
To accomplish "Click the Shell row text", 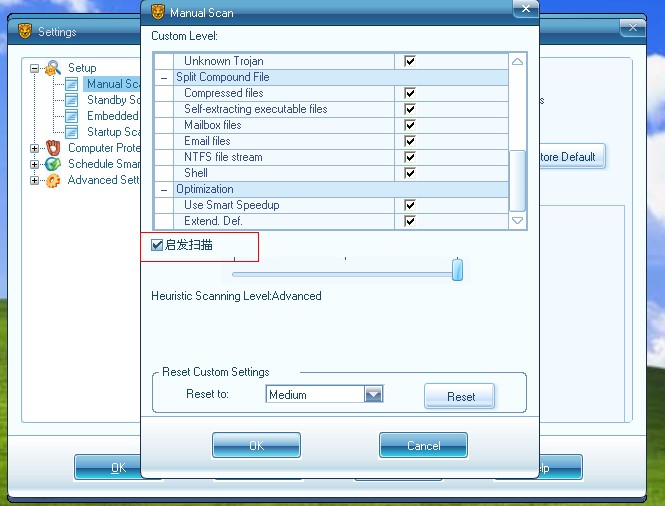I will click(x=196, y=173).
